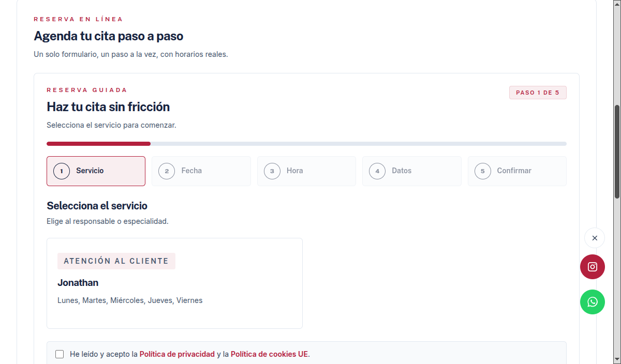Click the 'Elige al responsable o especialidad.' text
The width and height of the screenshot is (621, 364).
tap(108, 221)
